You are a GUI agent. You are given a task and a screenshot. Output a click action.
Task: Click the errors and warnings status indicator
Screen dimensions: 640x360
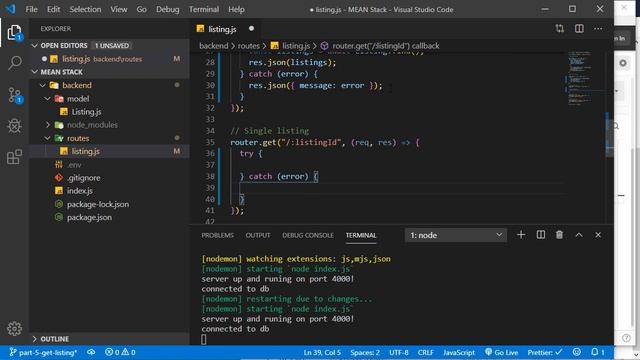click(120, 352)
